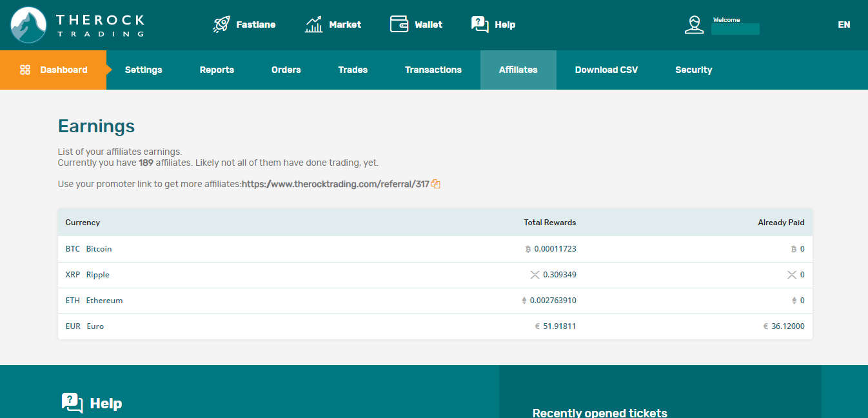Click Download CSV in navigation
Screen dimensions: 868x418
click(x=606, y=70)
